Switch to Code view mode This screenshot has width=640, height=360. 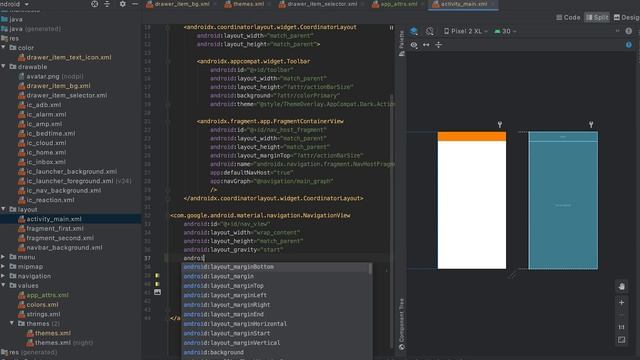568,17
